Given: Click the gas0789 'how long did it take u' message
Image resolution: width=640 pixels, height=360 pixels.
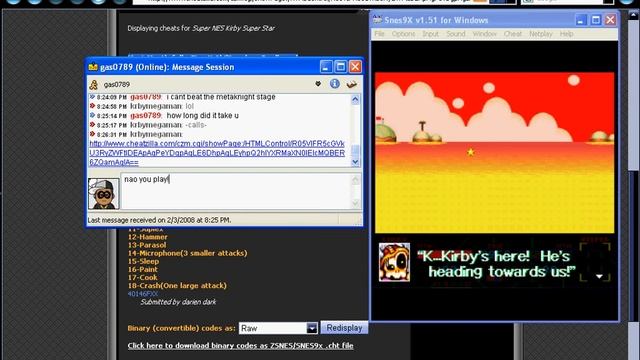Looking at the screenshot, I should click(202, 116).
